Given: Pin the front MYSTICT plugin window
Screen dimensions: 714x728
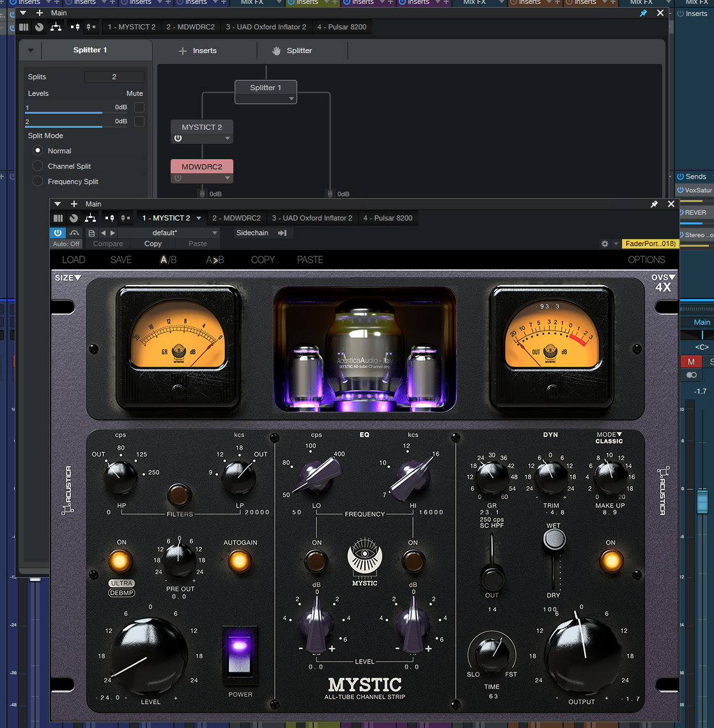Looking at the screenshot, I should 654,204.
